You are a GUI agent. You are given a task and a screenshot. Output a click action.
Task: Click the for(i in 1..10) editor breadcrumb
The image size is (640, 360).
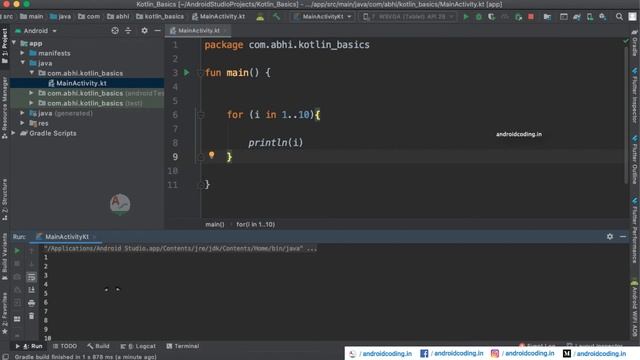coord(256,224)
